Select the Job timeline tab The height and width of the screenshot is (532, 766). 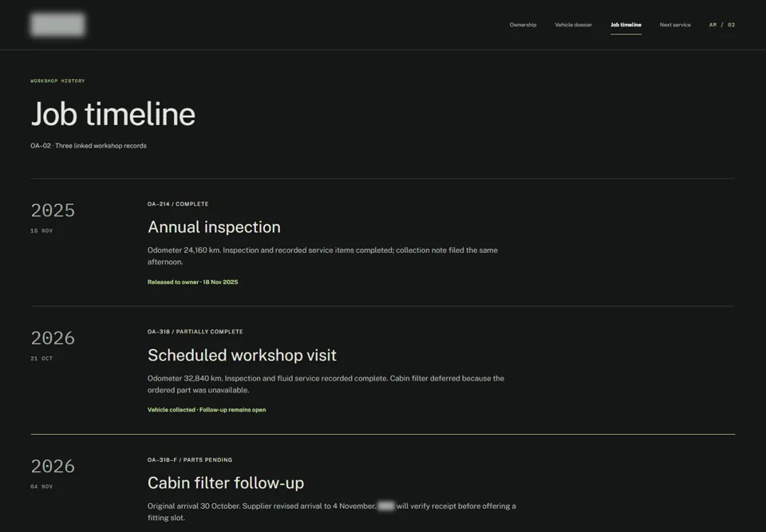pyautogui.click(x=626, y=25)
